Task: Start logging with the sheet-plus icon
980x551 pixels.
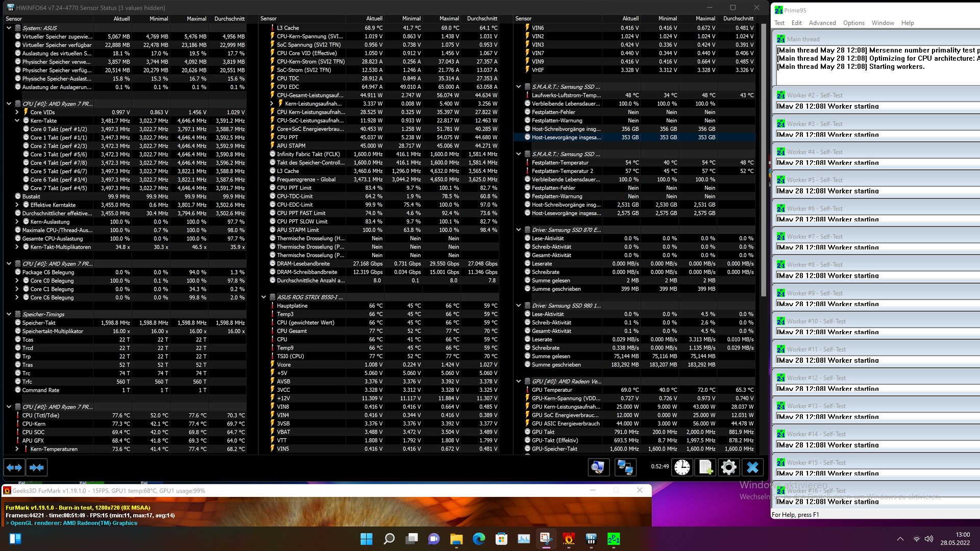Action: click(x=706, y=467)
